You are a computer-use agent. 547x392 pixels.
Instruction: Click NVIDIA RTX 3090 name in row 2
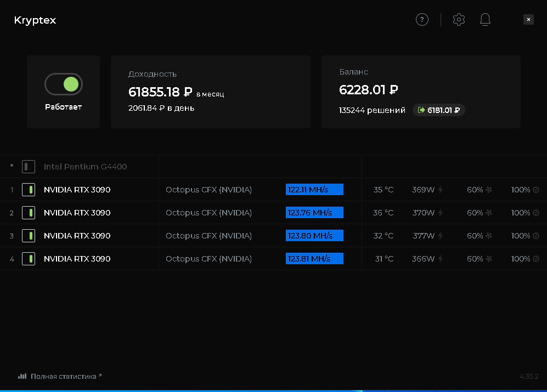click(x=77, y=213)
